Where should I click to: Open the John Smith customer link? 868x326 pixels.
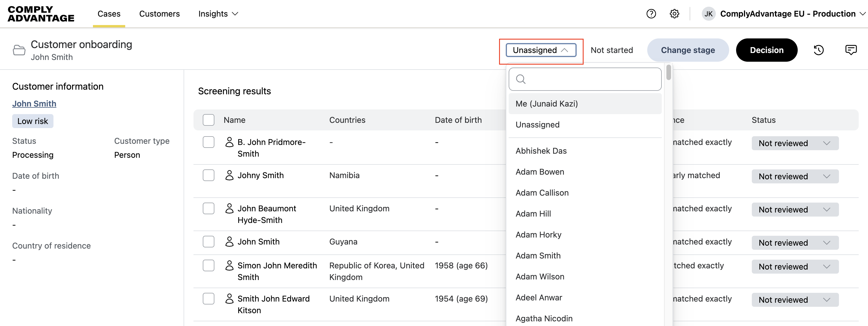[34, 104]
